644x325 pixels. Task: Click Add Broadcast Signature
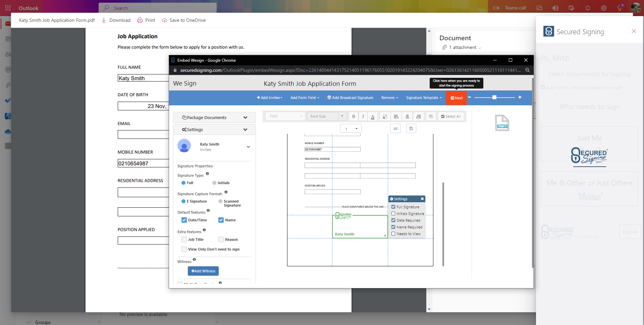pyautogui.click(x=350, y=98)
